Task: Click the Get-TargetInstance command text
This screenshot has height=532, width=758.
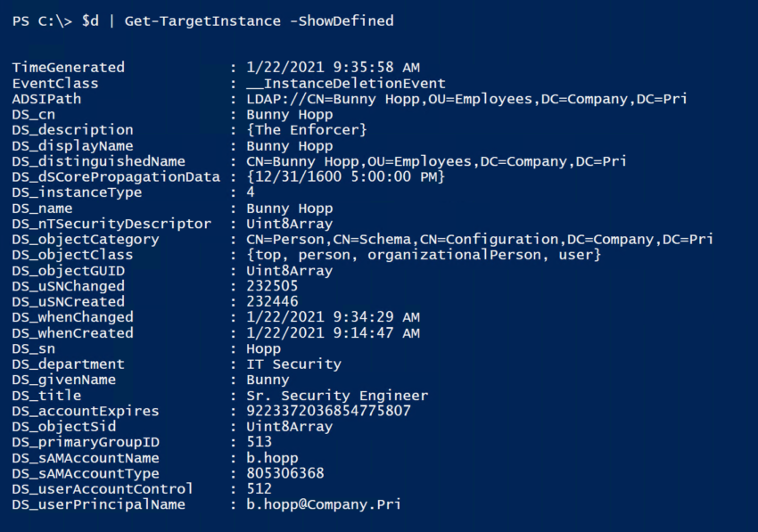Action: 202,21
